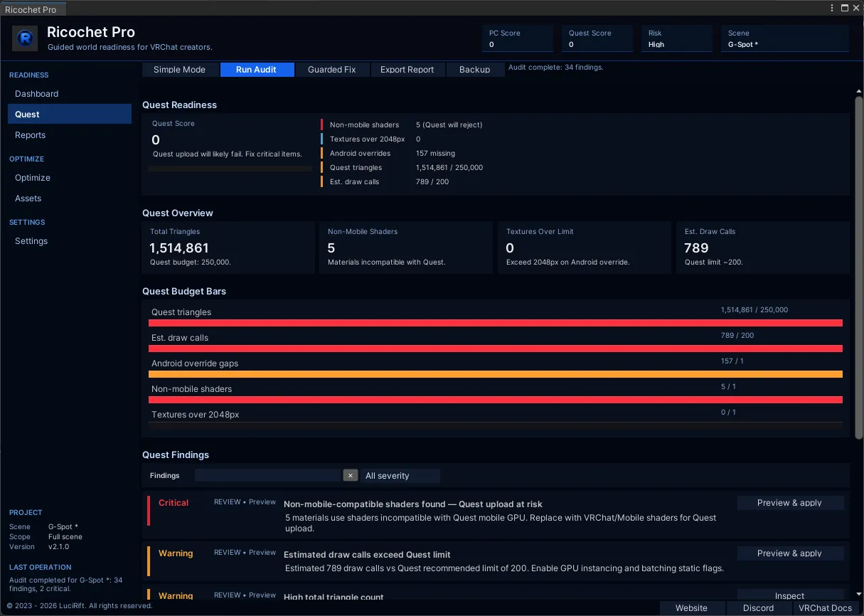Switch to Simple Mode

pos(179,70)
